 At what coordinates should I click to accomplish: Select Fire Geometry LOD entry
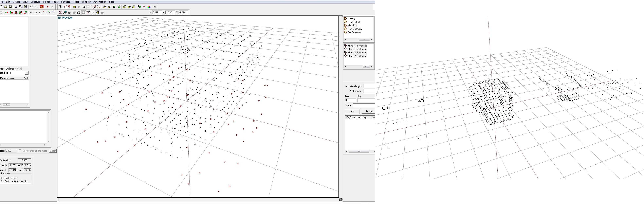pos(354,32)
